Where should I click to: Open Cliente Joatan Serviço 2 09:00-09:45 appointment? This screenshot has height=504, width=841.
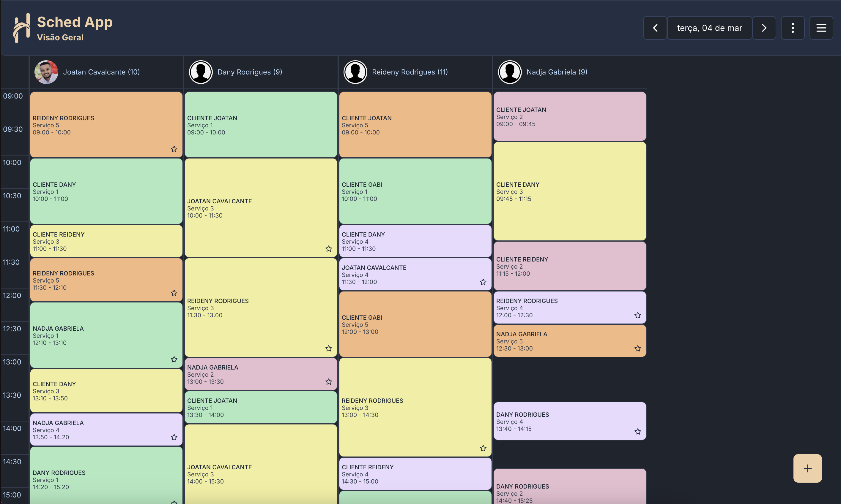pos(569,116)
